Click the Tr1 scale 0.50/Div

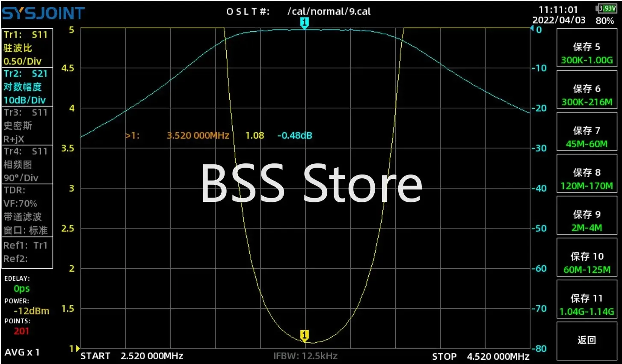22,61
